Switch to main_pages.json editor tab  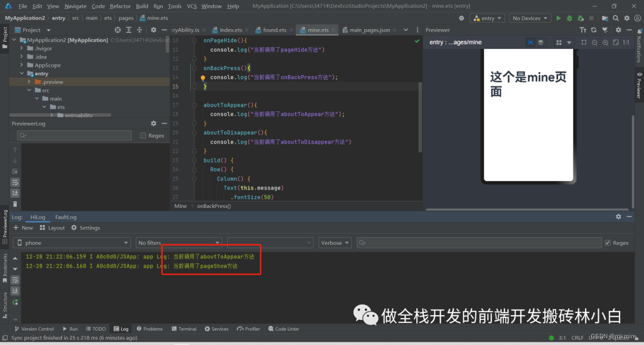tap(370, 30)
